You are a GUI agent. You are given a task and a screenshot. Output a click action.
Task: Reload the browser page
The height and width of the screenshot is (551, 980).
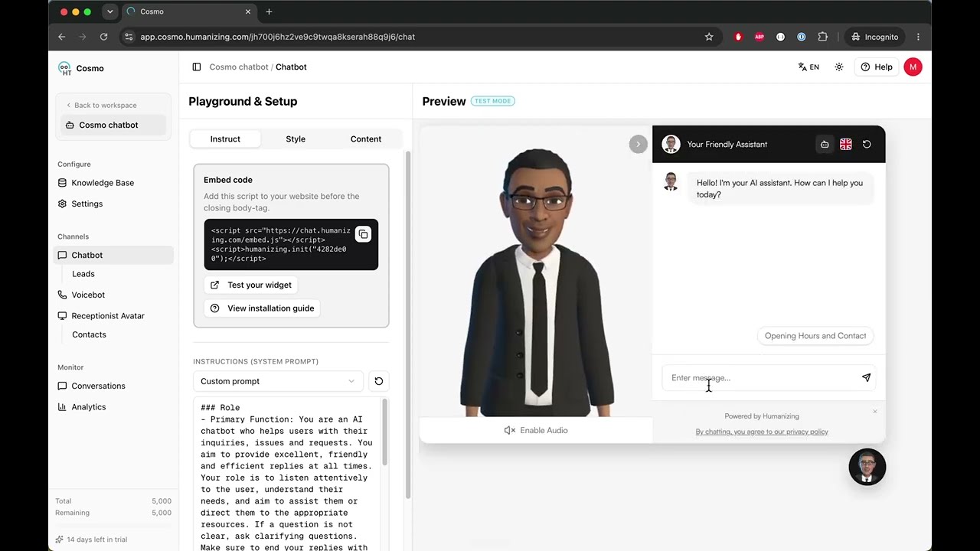click(103, 37)
